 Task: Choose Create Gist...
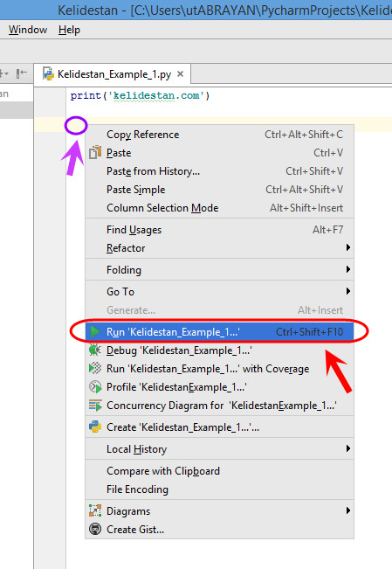click(x=219, y=530)
